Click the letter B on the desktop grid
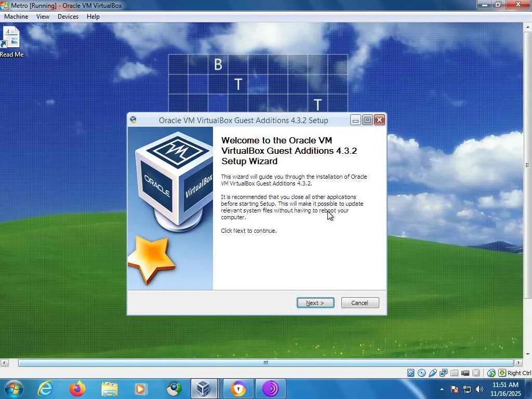The width and height of the screenshot is (532, 399). (x=218, y=64)
